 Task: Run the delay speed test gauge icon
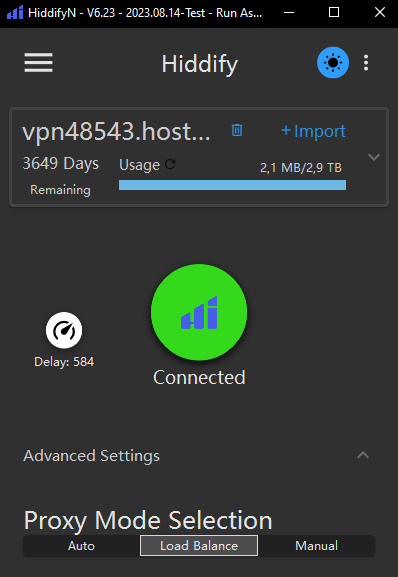pos(64,330)
